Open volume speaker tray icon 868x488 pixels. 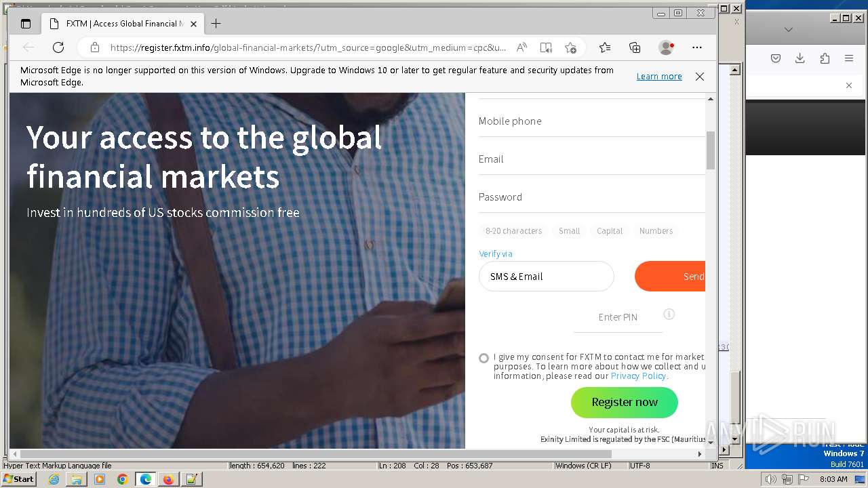770,479
